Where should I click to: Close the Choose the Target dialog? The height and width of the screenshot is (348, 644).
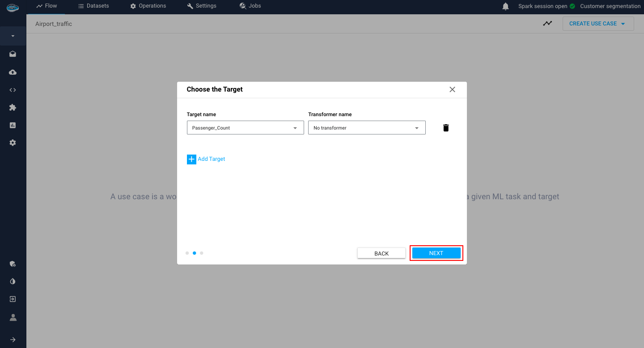click(x=452, y=89)
